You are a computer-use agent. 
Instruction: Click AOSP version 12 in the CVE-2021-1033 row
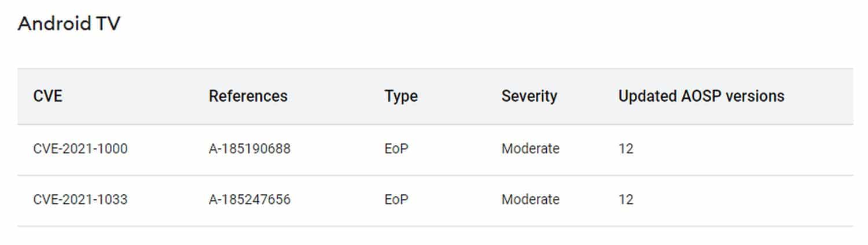626,200
